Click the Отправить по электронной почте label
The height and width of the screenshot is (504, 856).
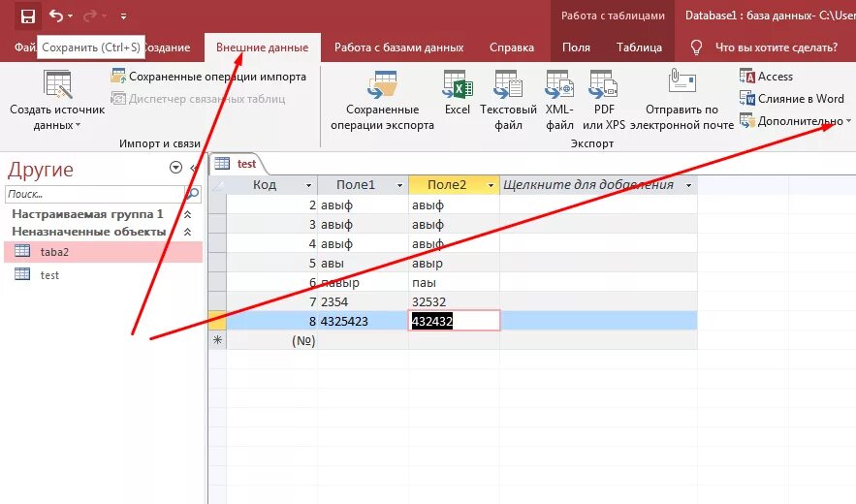point(682,117)
